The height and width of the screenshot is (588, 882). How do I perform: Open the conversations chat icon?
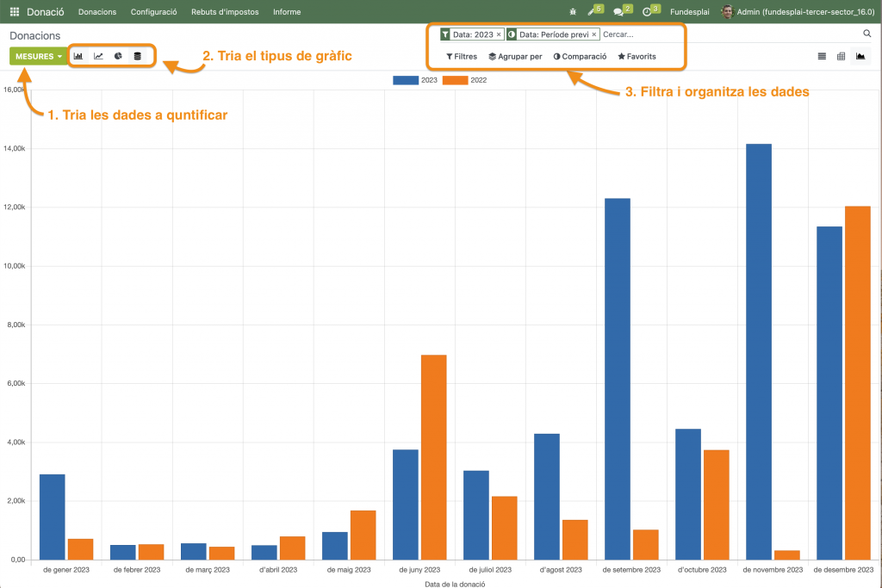618,12
